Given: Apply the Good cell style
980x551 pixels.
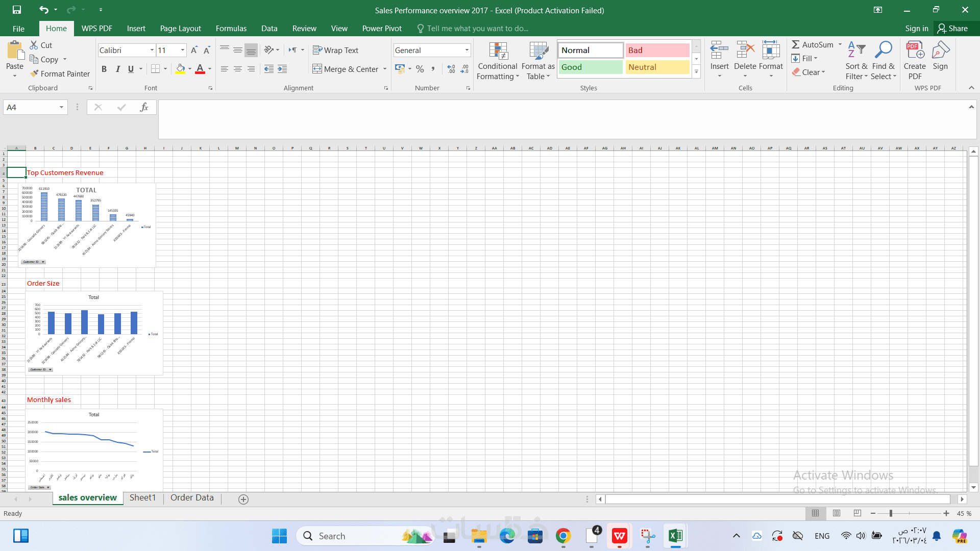Looking at the screenshot, I should coord(591,67).
